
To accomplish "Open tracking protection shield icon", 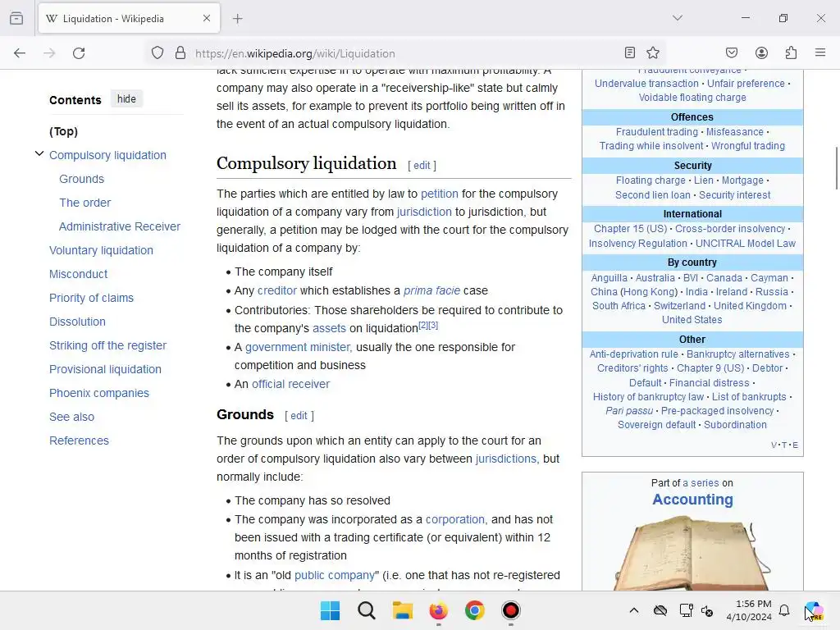I will [157, 53].
